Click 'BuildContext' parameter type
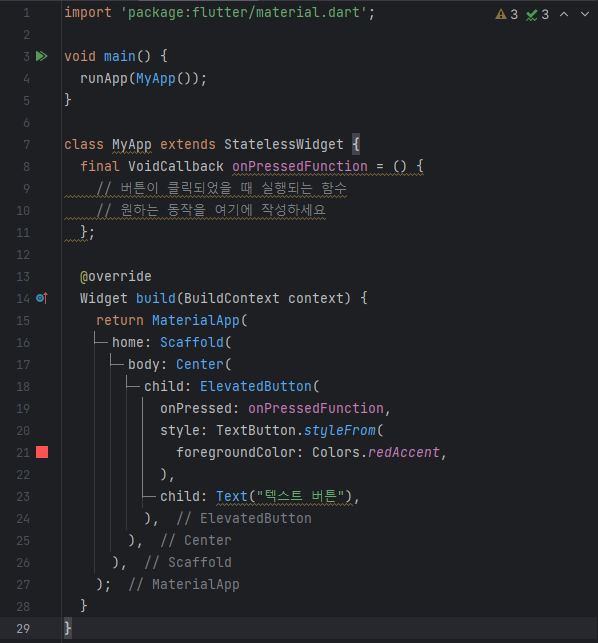598x643 pixels. coord(232,298)
